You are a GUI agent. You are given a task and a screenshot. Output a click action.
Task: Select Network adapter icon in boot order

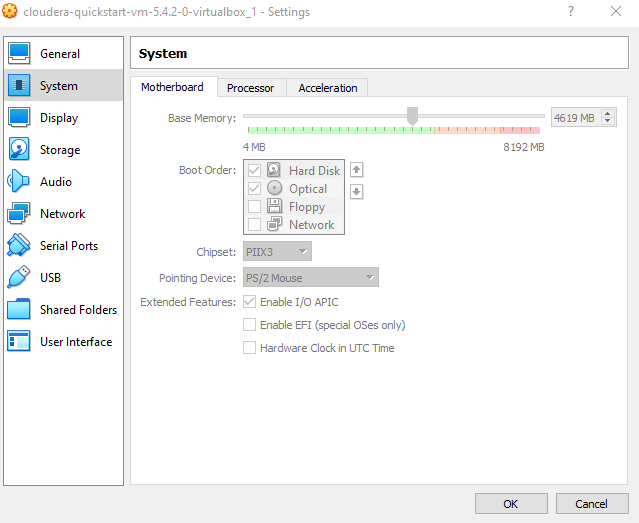(x=274, y=224)
